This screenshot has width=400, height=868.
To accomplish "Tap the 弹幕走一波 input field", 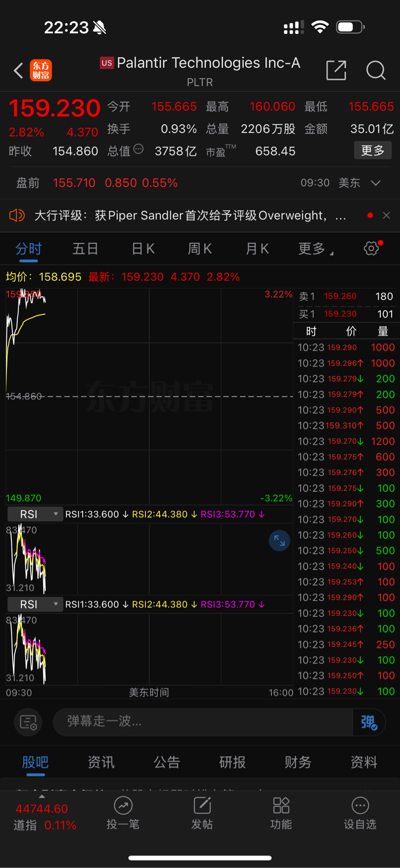I will [x=203, y=722].
